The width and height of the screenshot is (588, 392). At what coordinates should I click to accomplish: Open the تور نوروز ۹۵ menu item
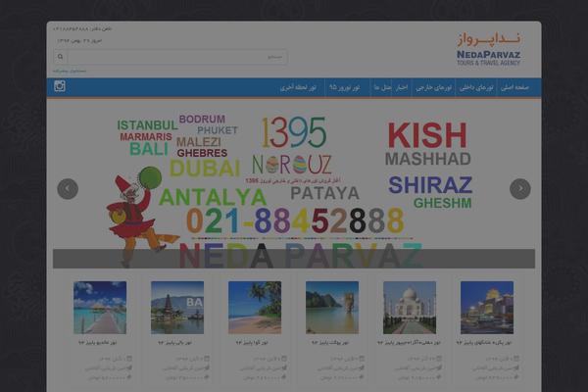pyautogui.click(x=345, y=87)
